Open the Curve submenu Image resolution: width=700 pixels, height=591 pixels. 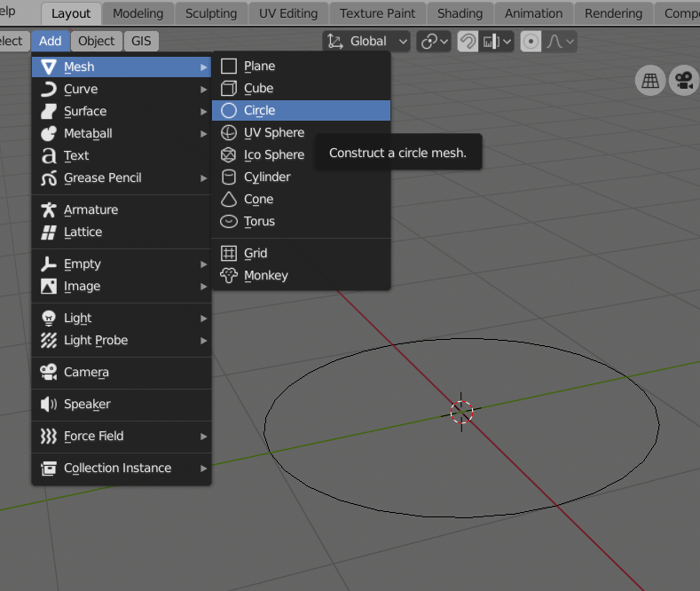(122, 89)
